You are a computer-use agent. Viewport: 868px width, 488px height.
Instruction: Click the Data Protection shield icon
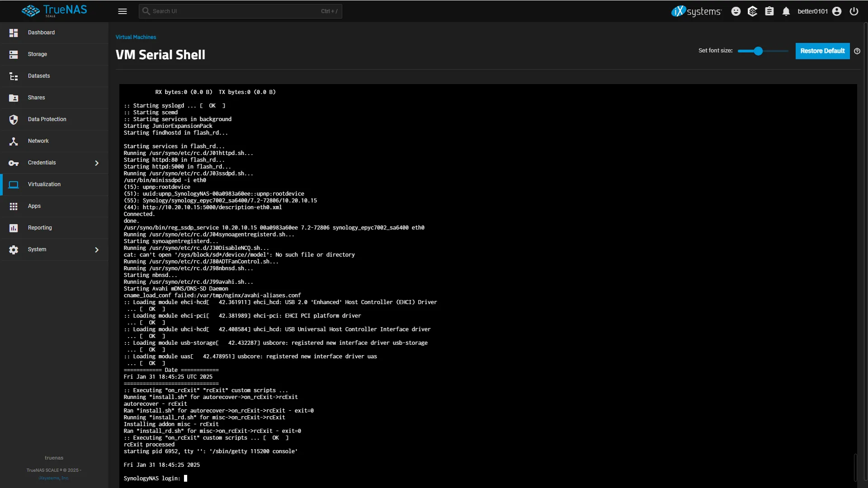click(14, 119)
